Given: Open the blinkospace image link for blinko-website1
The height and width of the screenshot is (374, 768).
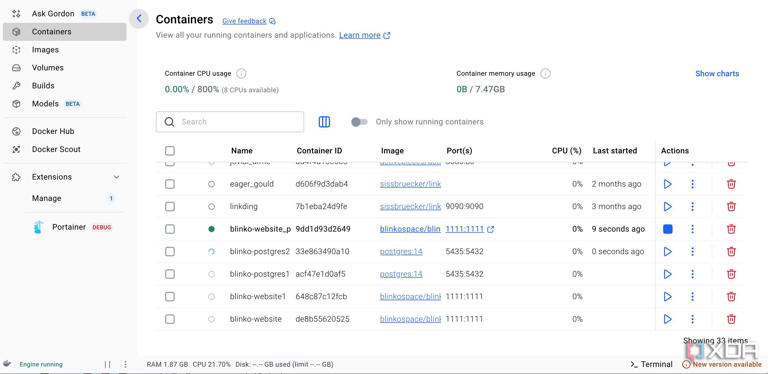Looking at the screenshot, I should point(410,297).
